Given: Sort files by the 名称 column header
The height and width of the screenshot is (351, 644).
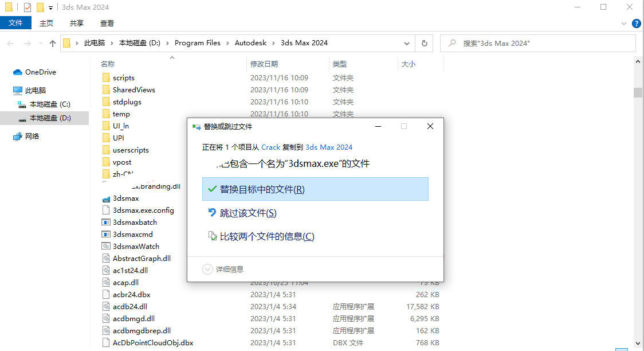Looking at the screenshot, I should [x=108, y=64].
